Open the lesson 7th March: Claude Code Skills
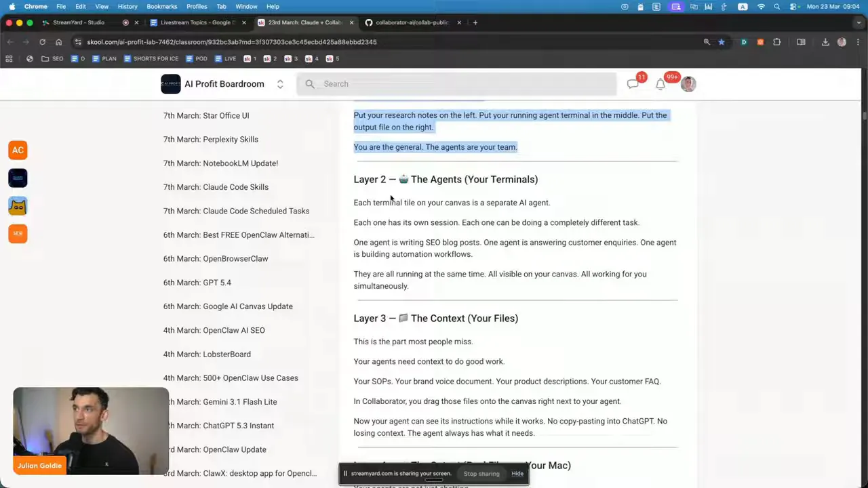Screen dimensions: 868x488 [x=216, y=187]
